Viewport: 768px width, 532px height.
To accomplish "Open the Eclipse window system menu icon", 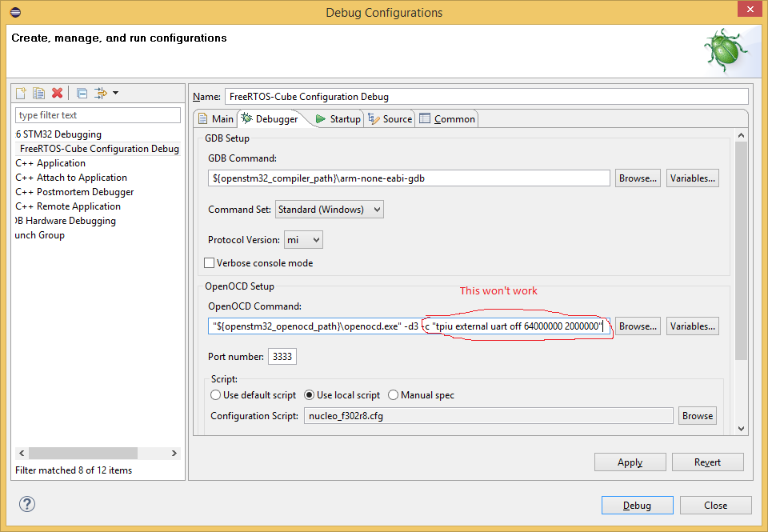I will point(16,12).
